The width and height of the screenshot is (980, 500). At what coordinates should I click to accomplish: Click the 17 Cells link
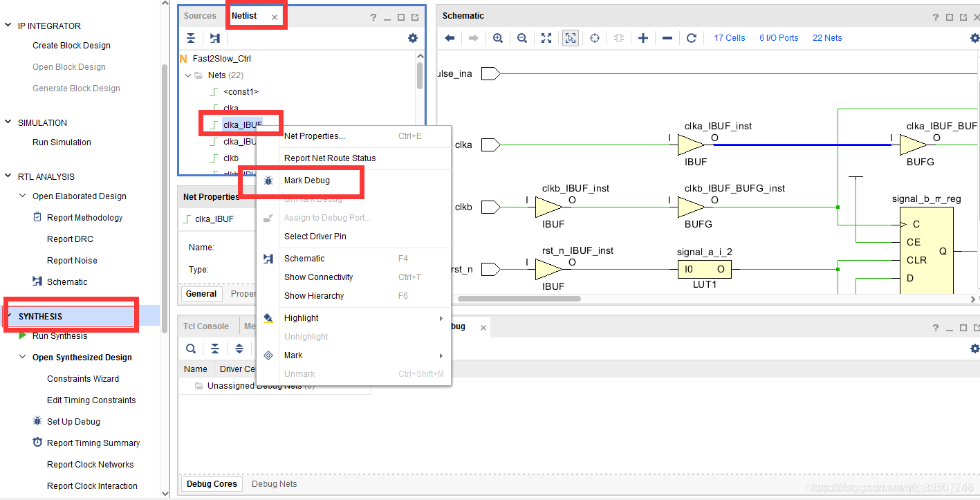pos(730,38)
